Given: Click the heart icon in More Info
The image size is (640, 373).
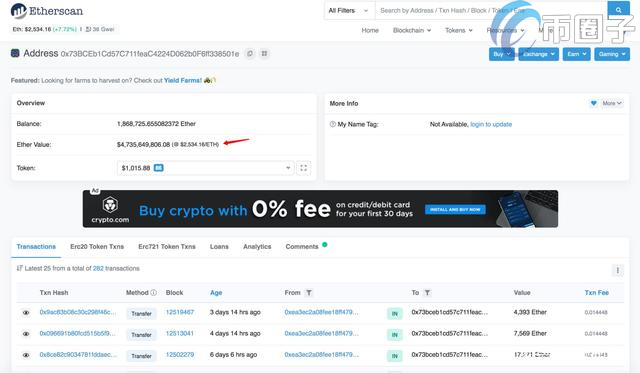Looking at the screenshot, I should click(593, 103).
